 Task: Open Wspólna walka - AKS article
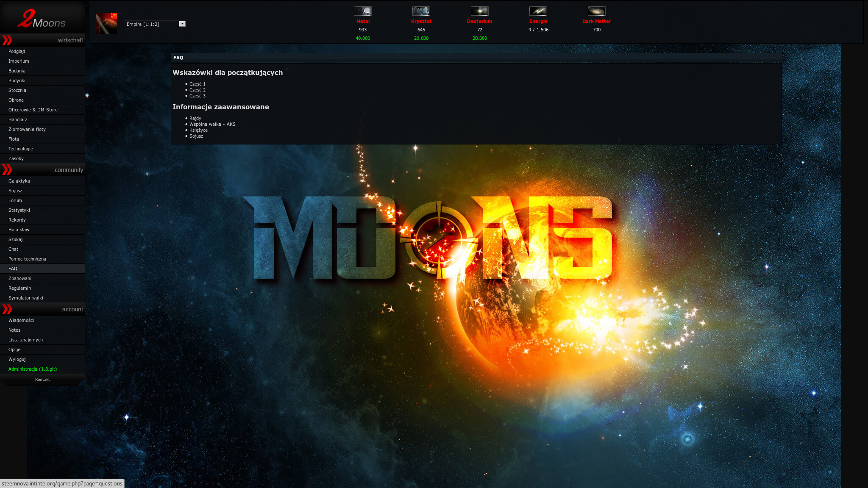point(212,124)
